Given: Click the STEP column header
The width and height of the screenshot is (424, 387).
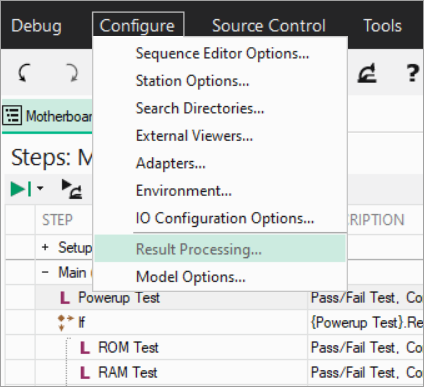Looking at the screenshot, I should click(57, 220).
